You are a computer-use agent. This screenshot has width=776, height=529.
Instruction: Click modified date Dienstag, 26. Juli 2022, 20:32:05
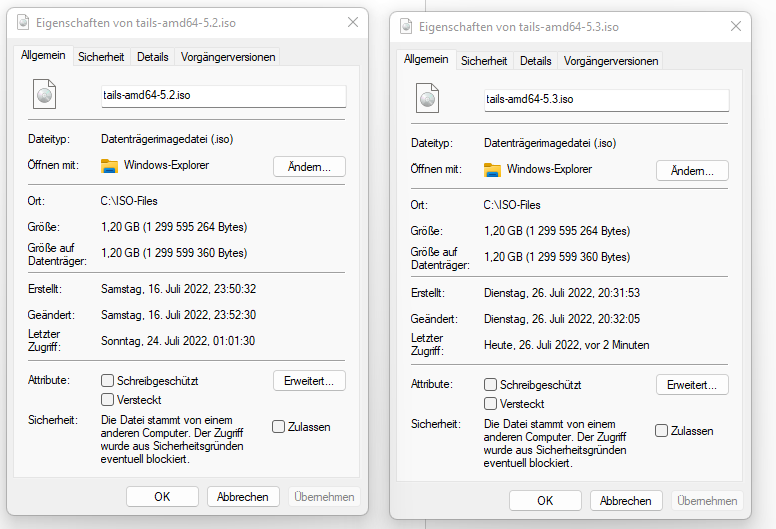(562, 319)
